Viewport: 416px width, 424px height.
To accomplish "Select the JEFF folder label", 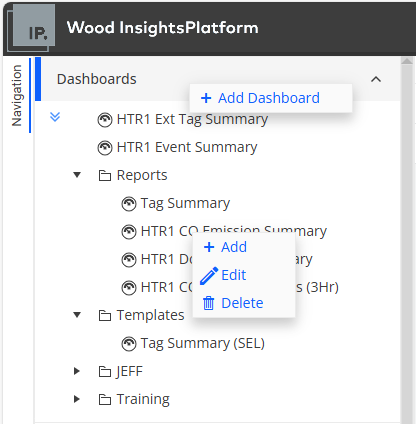I will click(x=130, y=371).
